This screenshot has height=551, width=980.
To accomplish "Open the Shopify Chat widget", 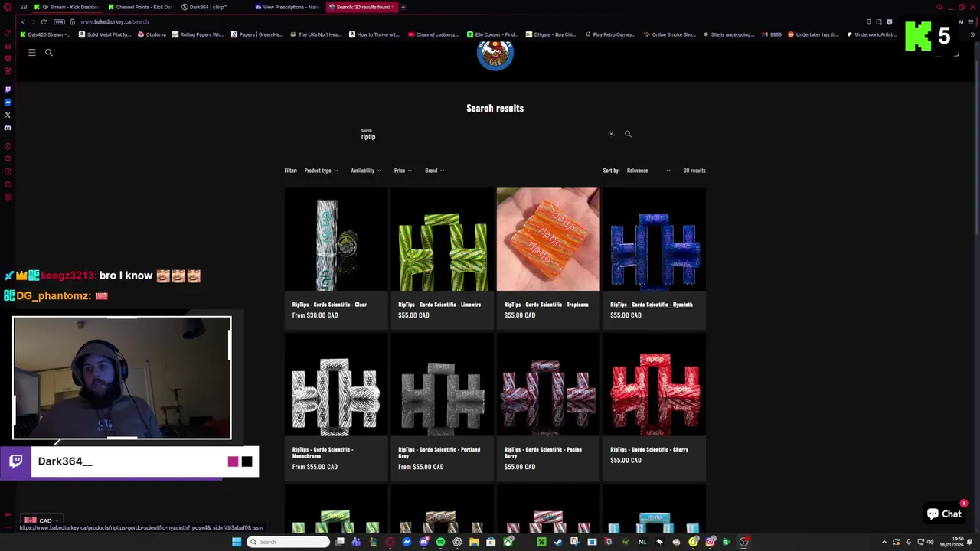I will tap(944, 514).
